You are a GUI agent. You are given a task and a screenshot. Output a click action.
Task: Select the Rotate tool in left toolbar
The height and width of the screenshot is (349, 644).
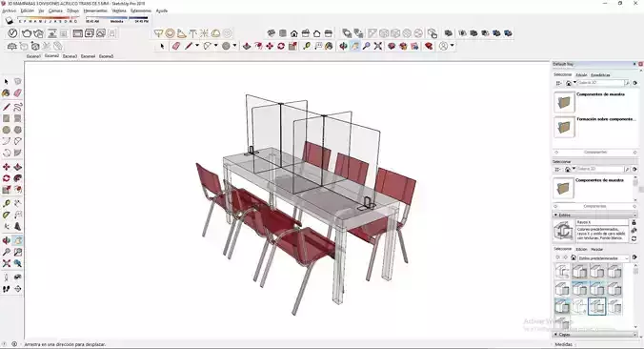click(x=6, y=178)
